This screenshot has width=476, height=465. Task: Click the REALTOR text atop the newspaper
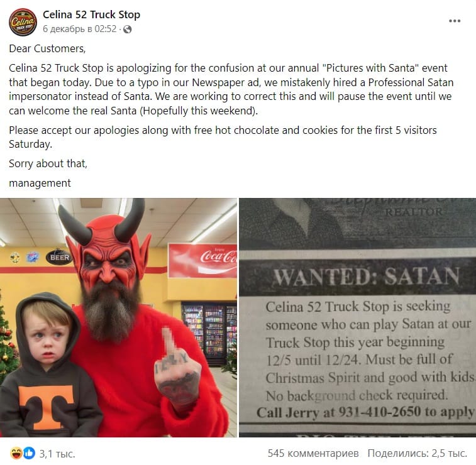click(414, 212)
